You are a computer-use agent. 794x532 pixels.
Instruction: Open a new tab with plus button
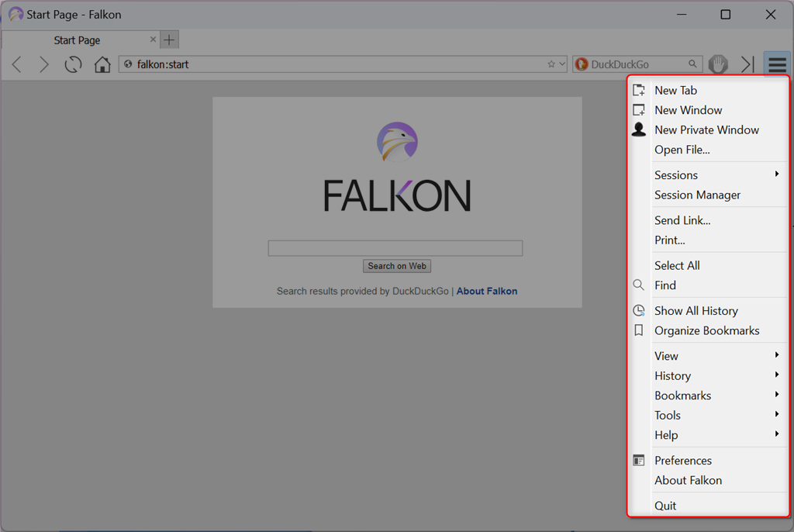(169, 40)
